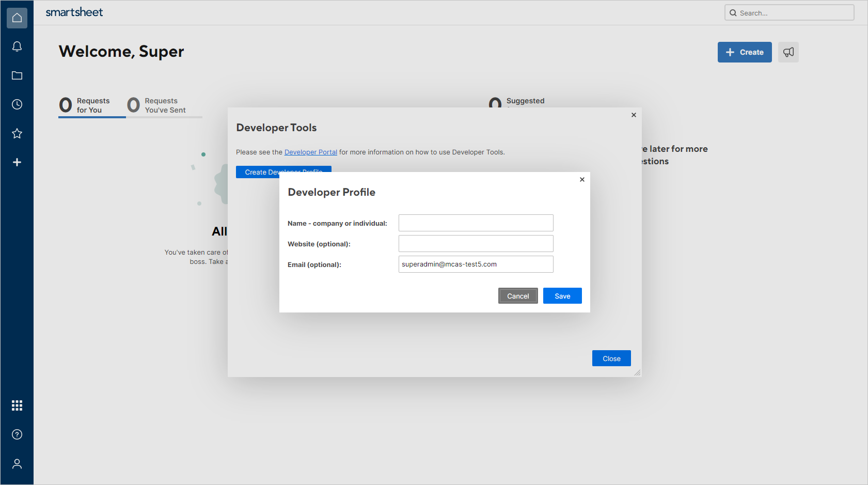The image size is (868, 485).
Task: Open the app launcher grid icon
Action: [17, 405]
